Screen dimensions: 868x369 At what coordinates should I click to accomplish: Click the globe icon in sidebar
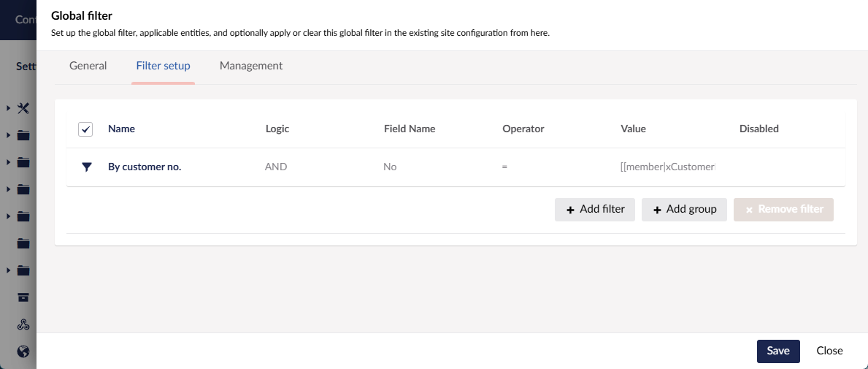pyautogui.click(x=23, y=351)
